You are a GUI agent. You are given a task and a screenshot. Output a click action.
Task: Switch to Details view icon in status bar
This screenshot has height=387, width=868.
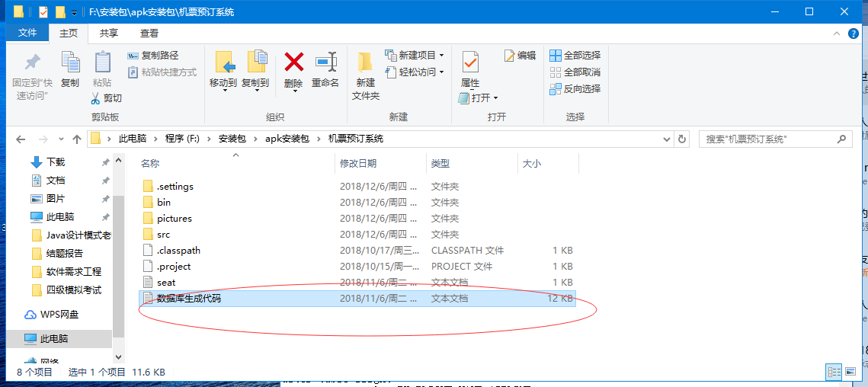pos(833,372)
